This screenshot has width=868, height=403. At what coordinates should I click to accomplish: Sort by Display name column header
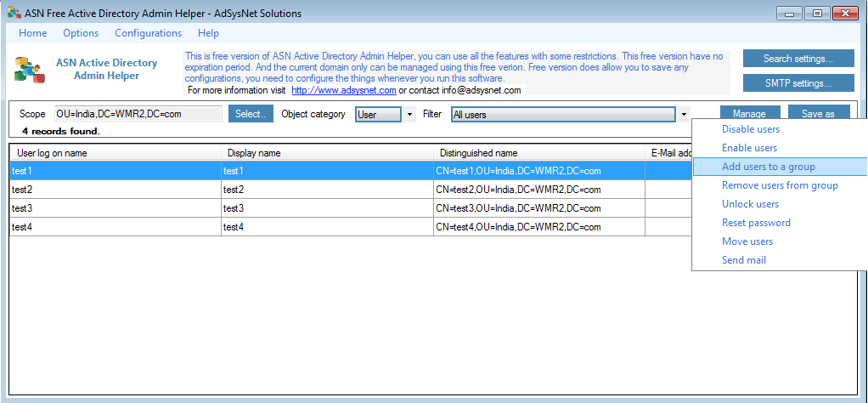327,153
